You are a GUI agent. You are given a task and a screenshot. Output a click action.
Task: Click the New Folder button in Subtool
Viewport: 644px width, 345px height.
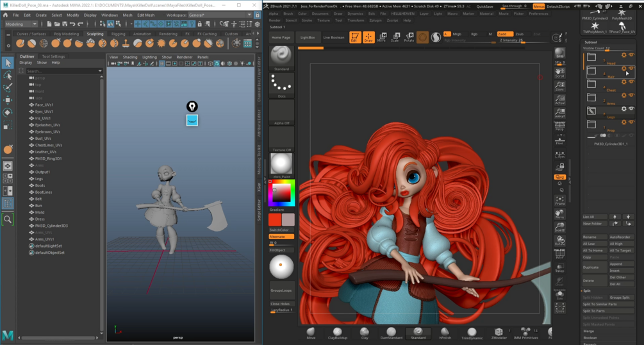pyautogui.click(x=594, y=224)
